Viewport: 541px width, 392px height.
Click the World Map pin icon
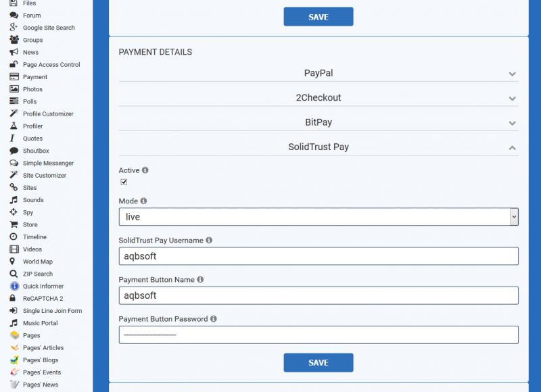12,262
